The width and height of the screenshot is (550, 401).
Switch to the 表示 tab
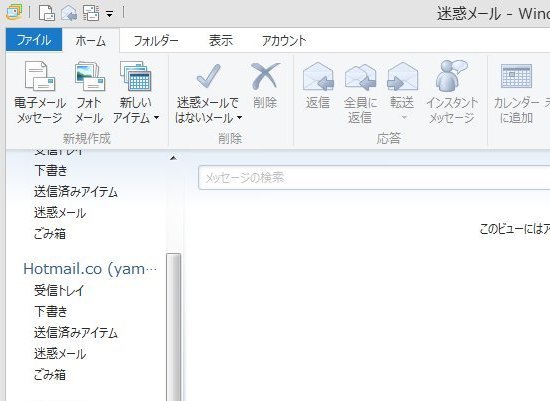point(221,41)
